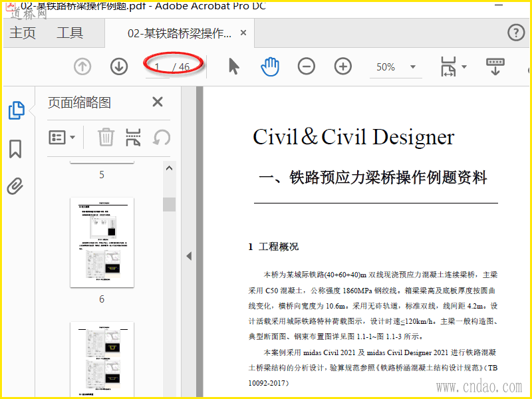Screen dimensions: 532x399
Task: Zoom in with the plus icon
Action: point(342,66)
